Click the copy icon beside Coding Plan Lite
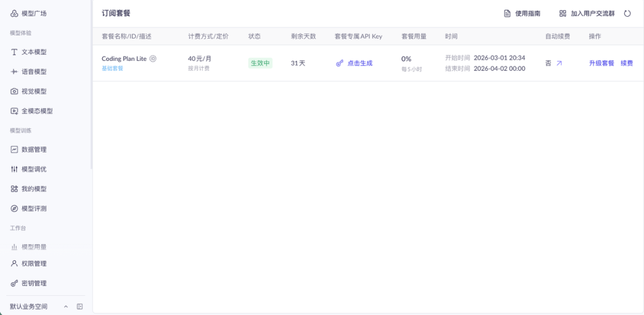This screenshot has height=315, width=644. [153, 58]
